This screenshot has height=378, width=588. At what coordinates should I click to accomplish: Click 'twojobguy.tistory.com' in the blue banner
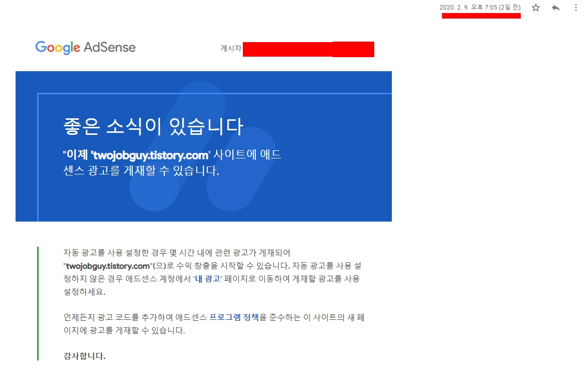coord(151,155)
